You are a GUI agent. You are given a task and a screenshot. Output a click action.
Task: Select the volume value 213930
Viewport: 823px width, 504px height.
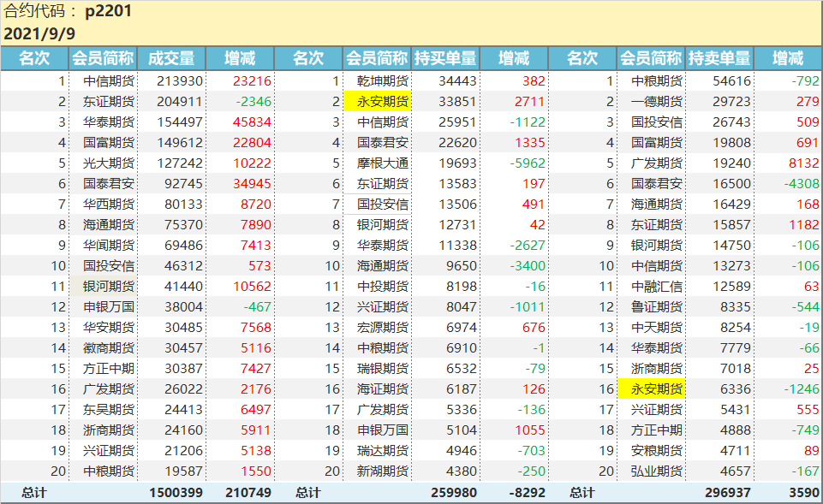click(180, 81)
